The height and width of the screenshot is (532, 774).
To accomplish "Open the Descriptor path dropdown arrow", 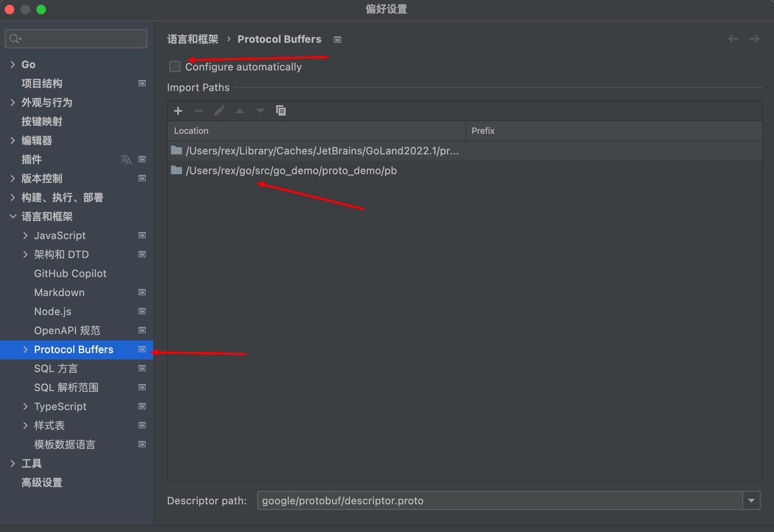I will coord(751,501).
